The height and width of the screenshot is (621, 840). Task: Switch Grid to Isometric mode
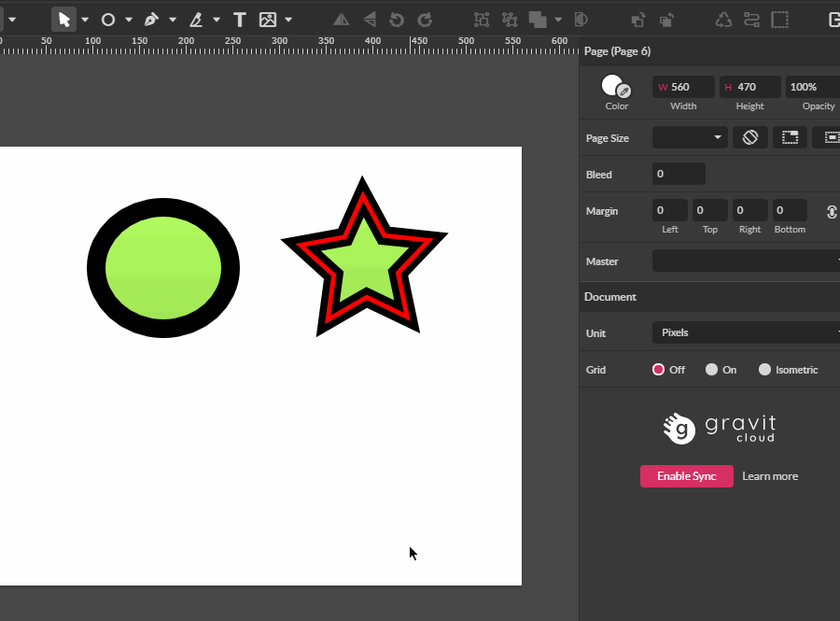(x=764, y=369)
